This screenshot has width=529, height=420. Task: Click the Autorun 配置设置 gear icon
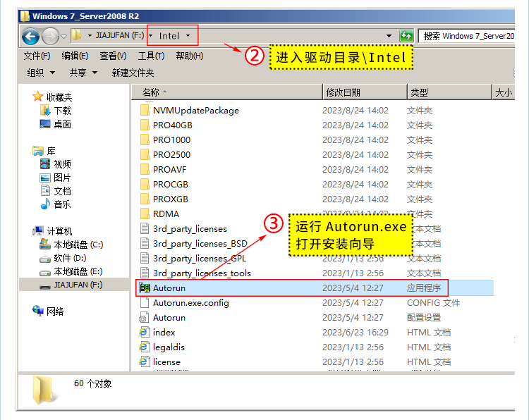point(144,318)
